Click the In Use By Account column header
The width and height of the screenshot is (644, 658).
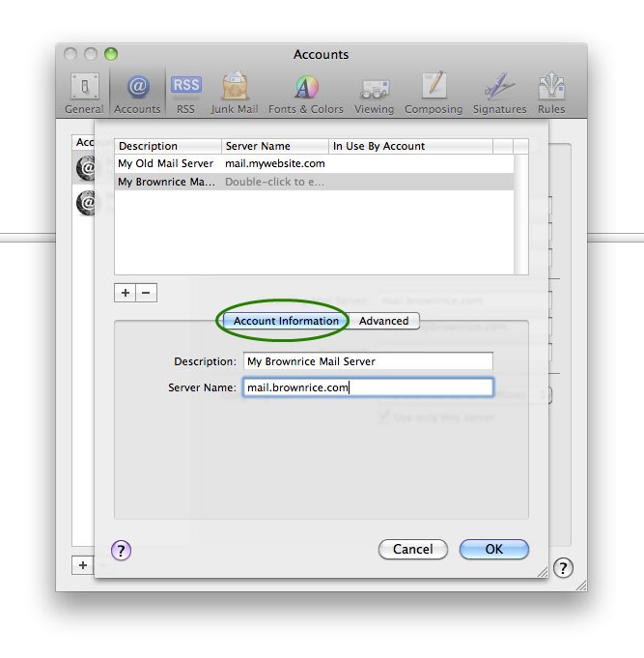pyautogui.click(x=411, y=146)
